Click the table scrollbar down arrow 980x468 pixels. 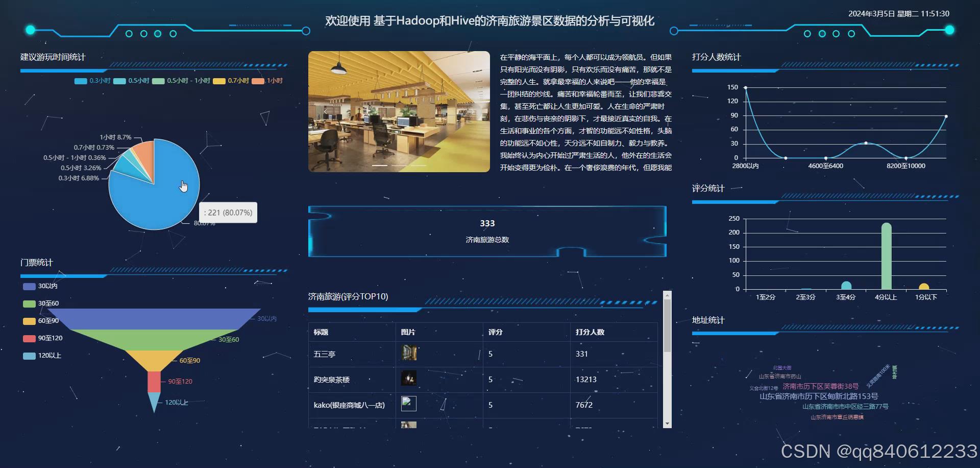click(667, 424)
